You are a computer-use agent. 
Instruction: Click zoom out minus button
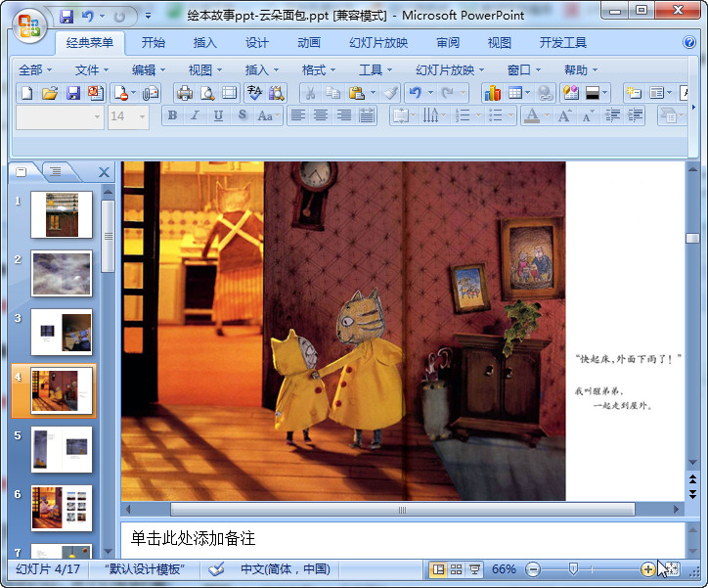[x=533, y=569]
